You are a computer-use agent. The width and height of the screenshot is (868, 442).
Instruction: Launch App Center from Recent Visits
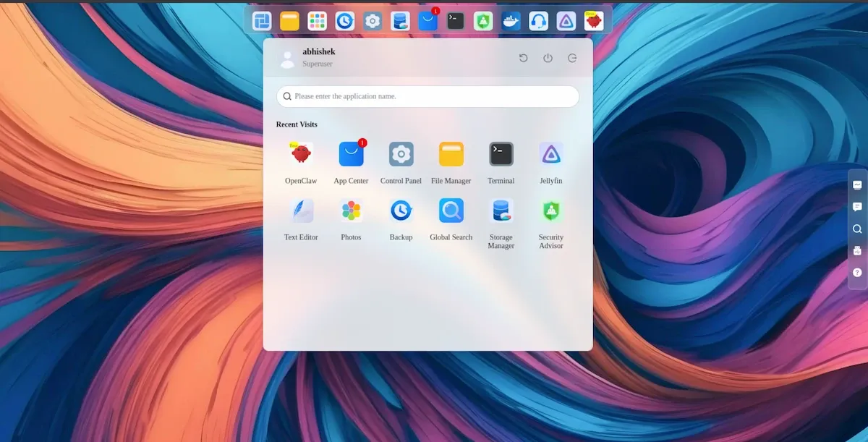(351, 154)
